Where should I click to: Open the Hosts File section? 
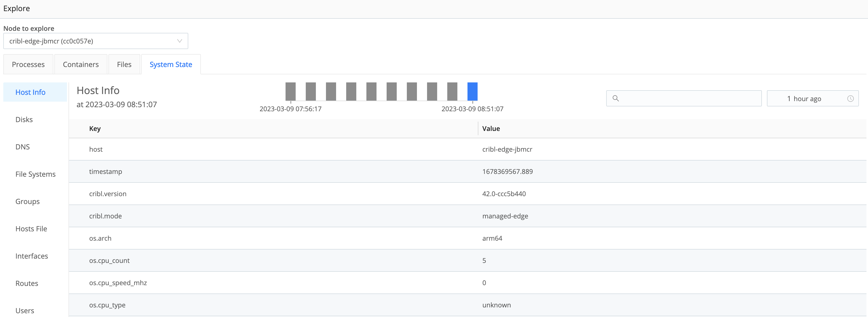point(31,229)
